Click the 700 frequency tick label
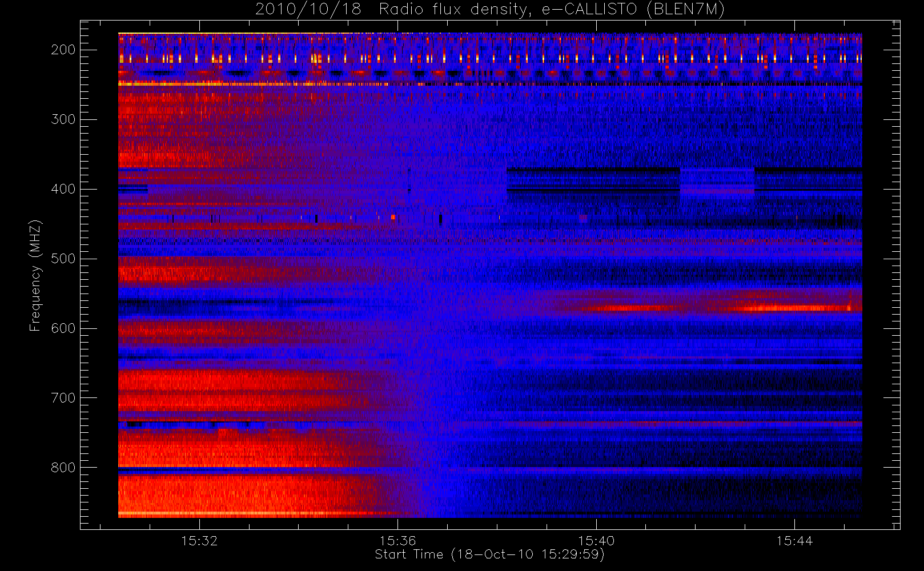The width and height of the screenshot is (924, 571). pos(63,398)
